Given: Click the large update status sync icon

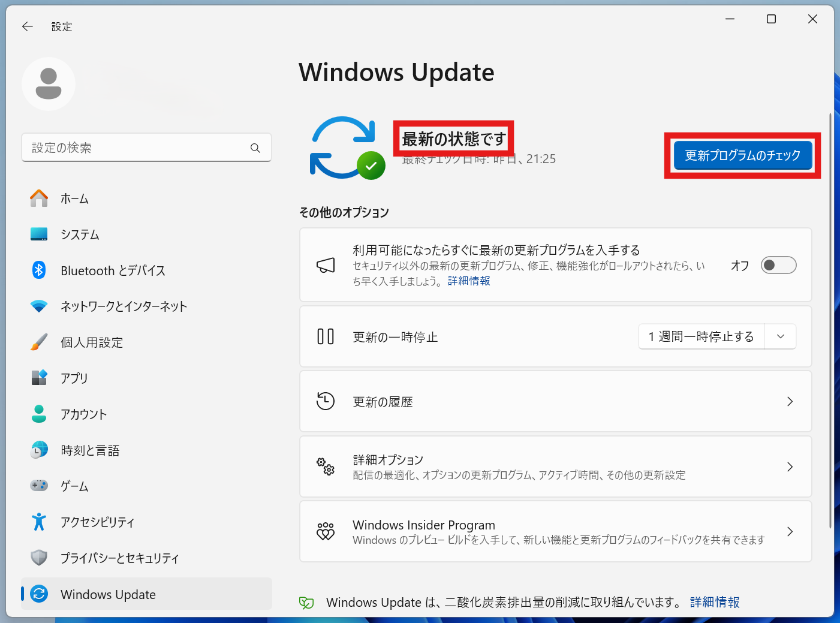Looking at the screenshot, I should point(347,148).
